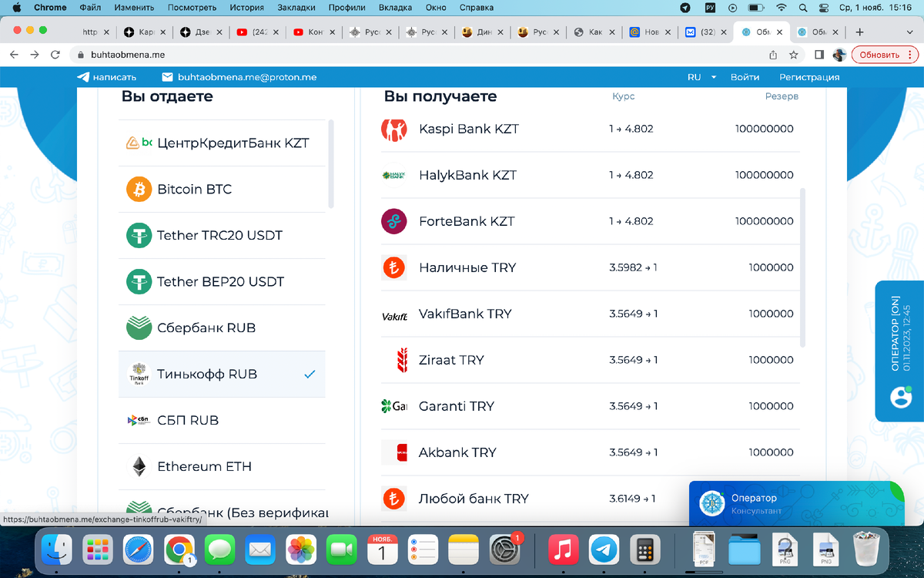
Task: Open a new browser tab with plus
Action: click(x=860, y=32)
